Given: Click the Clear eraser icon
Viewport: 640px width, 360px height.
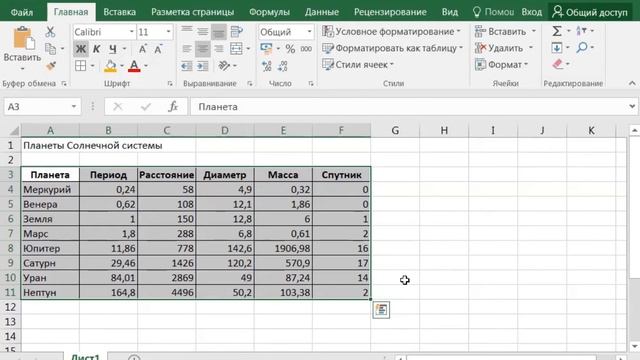Looking at the screenshot, I should click(x=558, y=64).
